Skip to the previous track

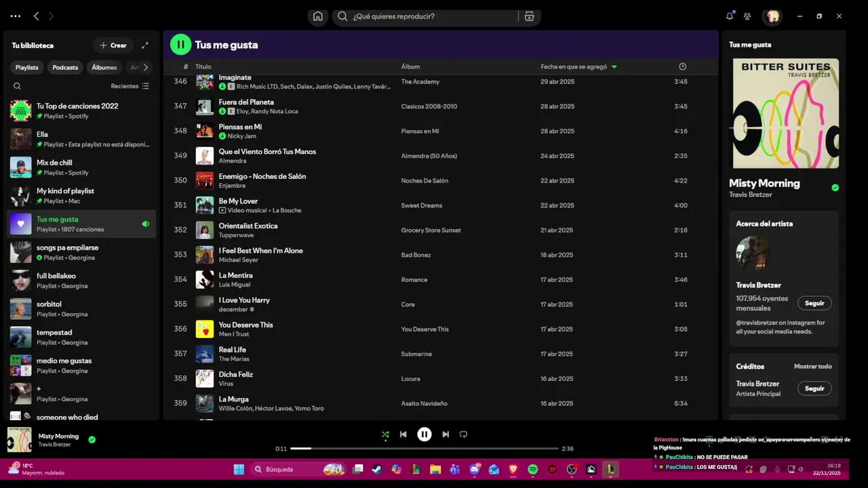403,434
